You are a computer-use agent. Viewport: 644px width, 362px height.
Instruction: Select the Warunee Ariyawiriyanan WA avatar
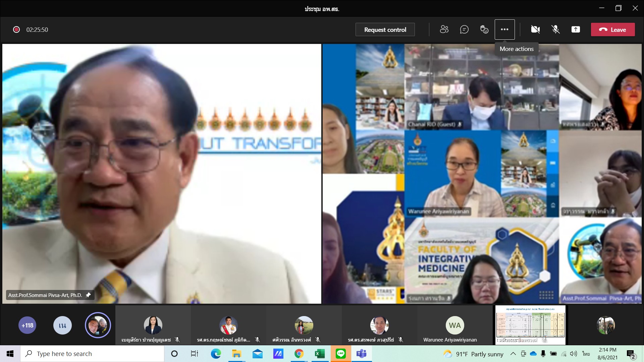pyautogui.click(x=455, y=325)
